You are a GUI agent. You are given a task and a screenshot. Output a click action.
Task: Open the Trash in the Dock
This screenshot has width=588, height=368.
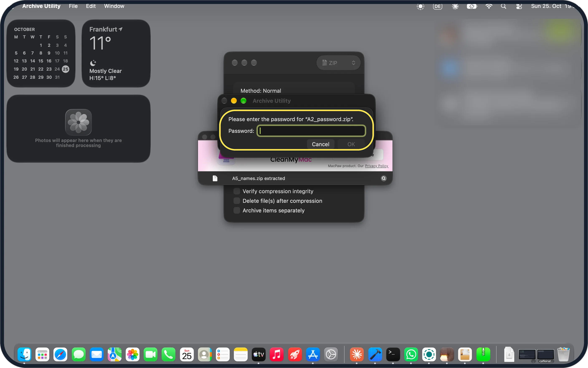coord(563,354)
